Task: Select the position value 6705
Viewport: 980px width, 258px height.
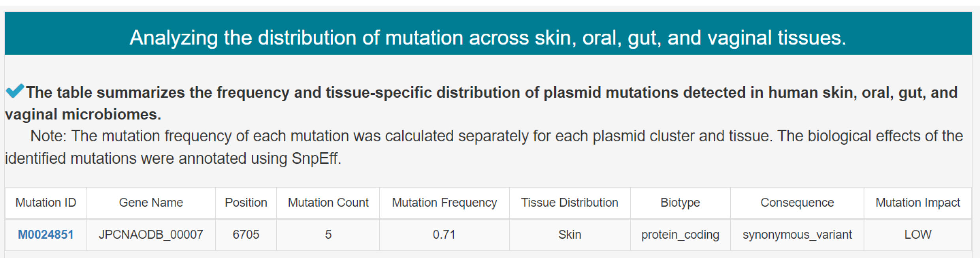Action: pyautogui.click(x=246, y=235)
